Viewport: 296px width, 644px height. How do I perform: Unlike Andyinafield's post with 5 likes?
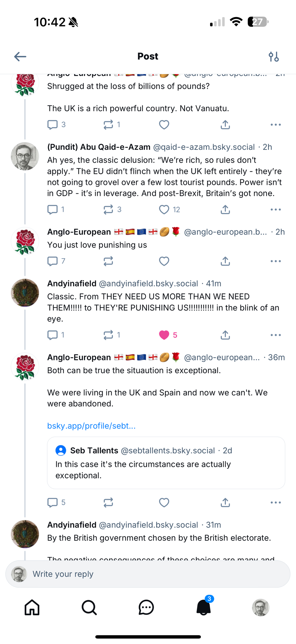pos(164,335)
